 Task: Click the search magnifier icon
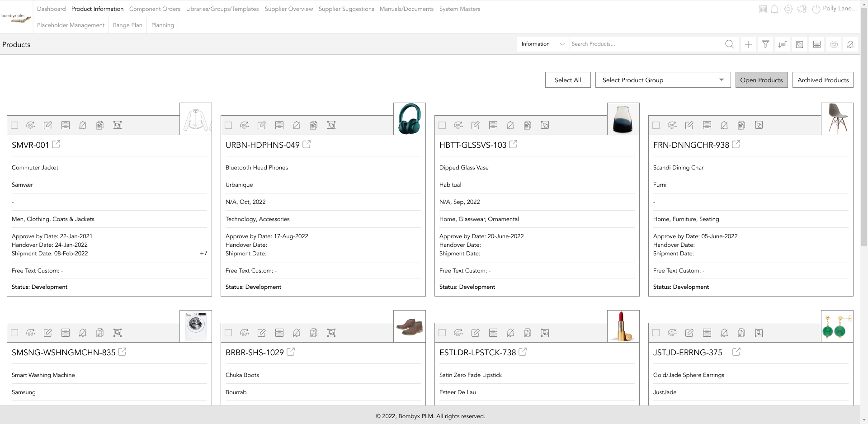[x=729, y=44]
